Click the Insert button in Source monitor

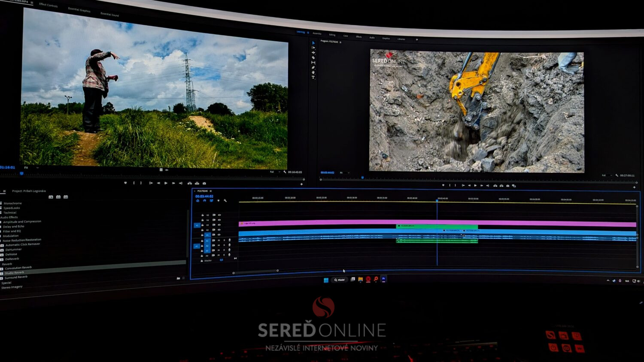(x=190, y=183)
